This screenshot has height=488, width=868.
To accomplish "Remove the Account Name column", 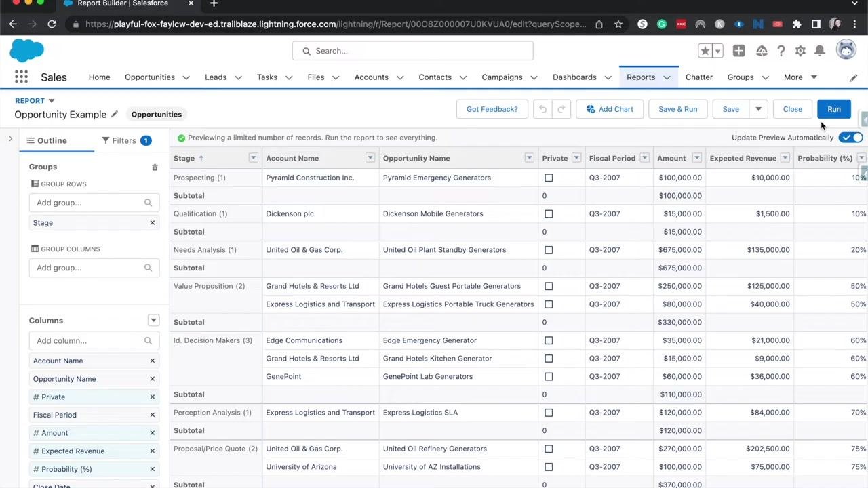I will pyautogui.click(x=152, y=361).
